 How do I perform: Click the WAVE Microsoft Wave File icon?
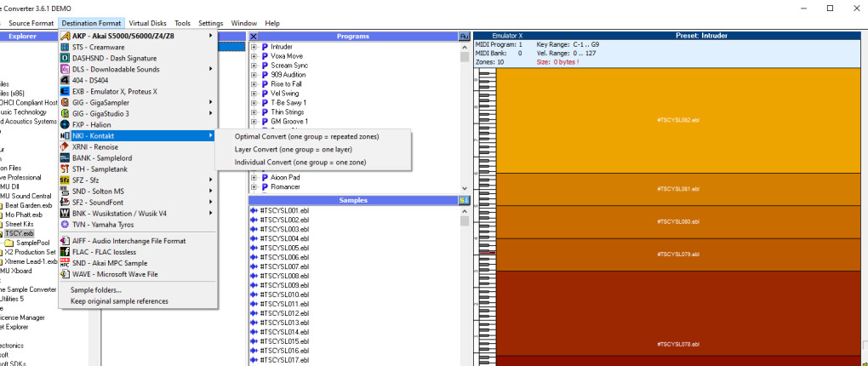click(65, 274)
